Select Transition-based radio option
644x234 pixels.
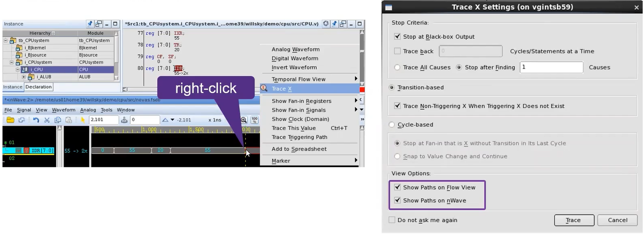coord(392,87)
